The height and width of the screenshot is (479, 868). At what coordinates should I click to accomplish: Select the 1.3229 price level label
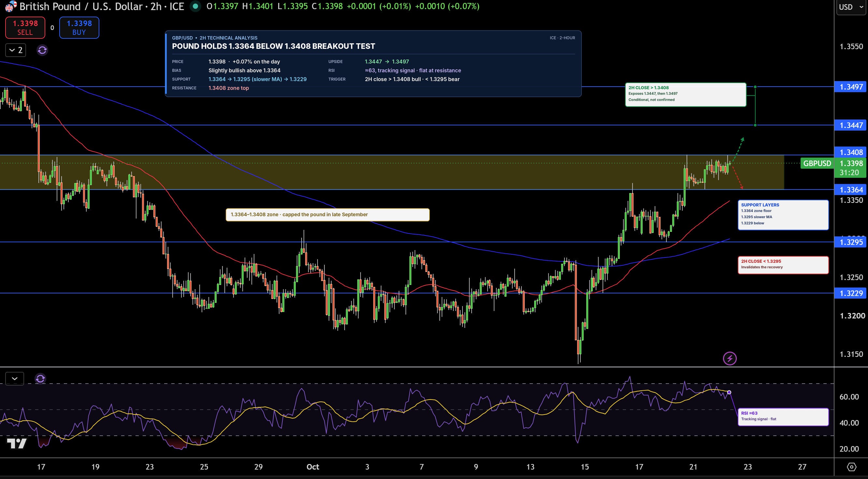[851, 293]
